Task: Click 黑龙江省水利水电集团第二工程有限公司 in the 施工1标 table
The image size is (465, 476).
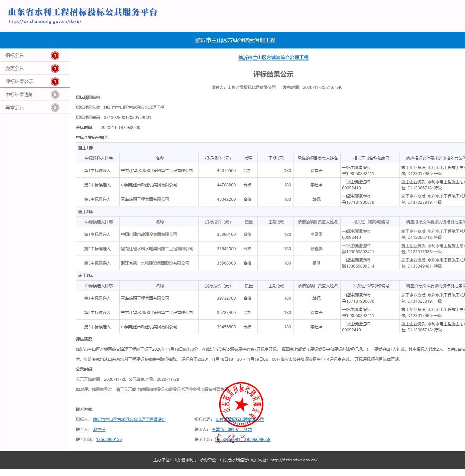Action: click(x=157, y=171)
